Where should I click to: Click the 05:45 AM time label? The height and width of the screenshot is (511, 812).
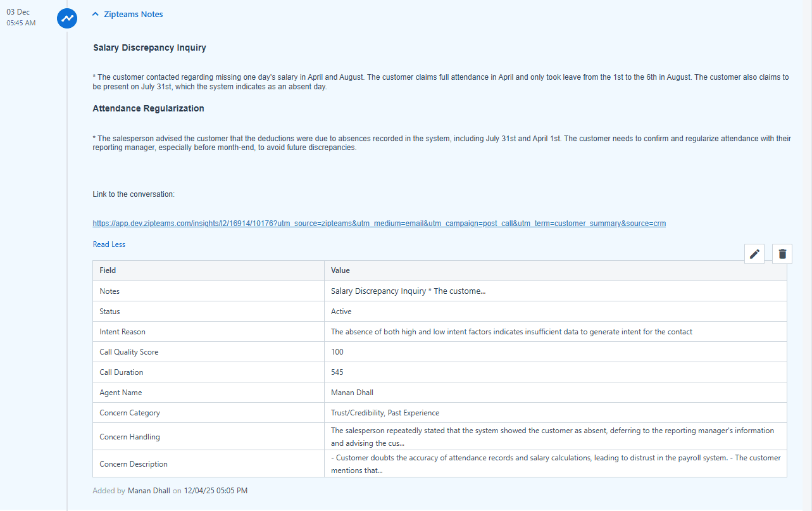pos(21,23)
